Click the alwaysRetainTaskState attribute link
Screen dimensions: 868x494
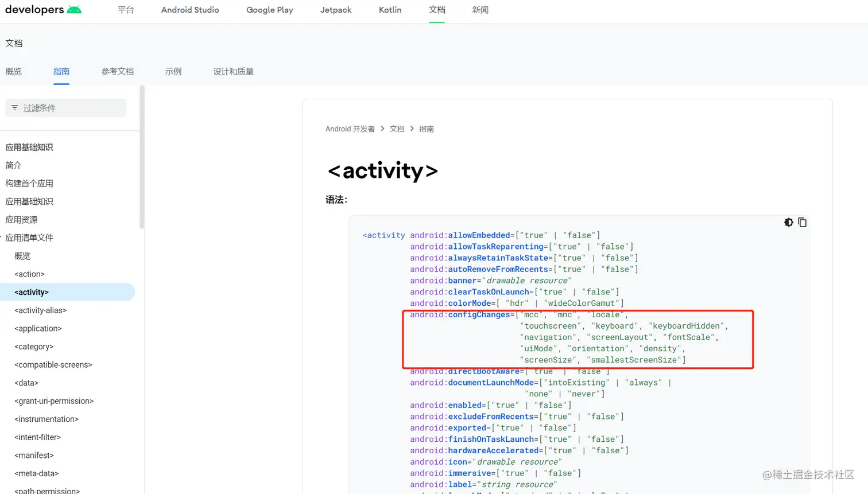(x=498, y=258)
